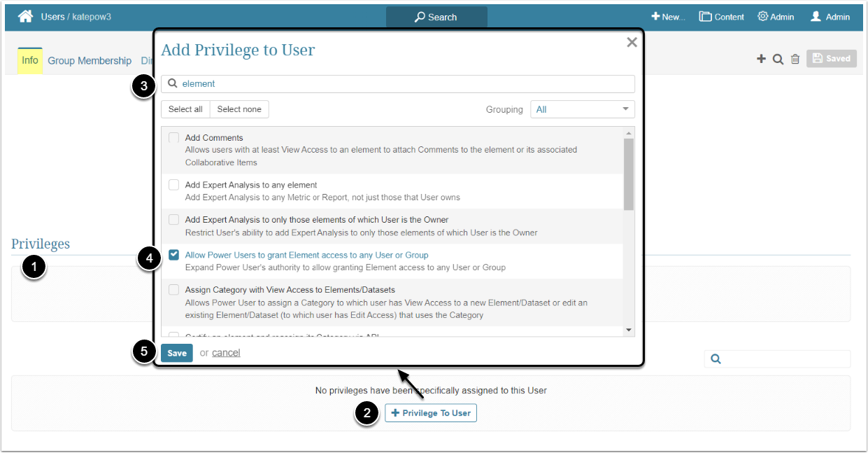Open the Content folder menu
Viewport: 868px width, 453px height.
click(x=721, y=17)
